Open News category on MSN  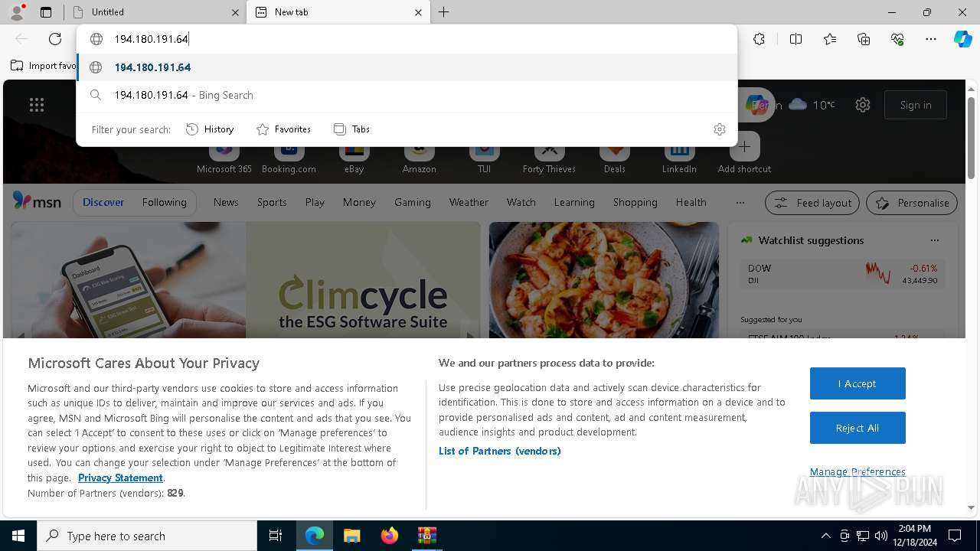(x=226, y=202)
